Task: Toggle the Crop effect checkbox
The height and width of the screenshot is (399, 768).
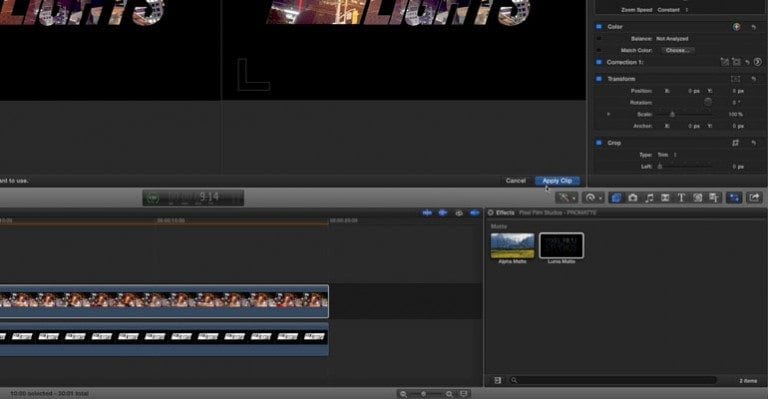Action: click(599, 142)
